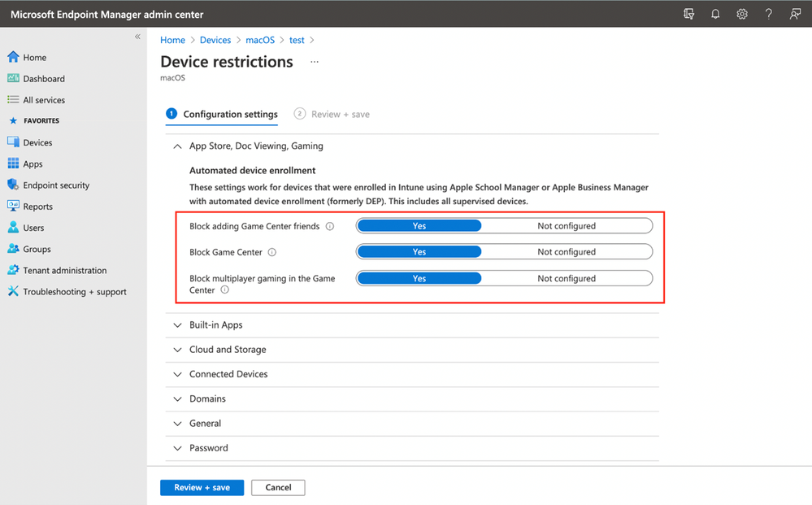Click the blue Review + save button
The image size is (812, 505).
click(202, 487)
